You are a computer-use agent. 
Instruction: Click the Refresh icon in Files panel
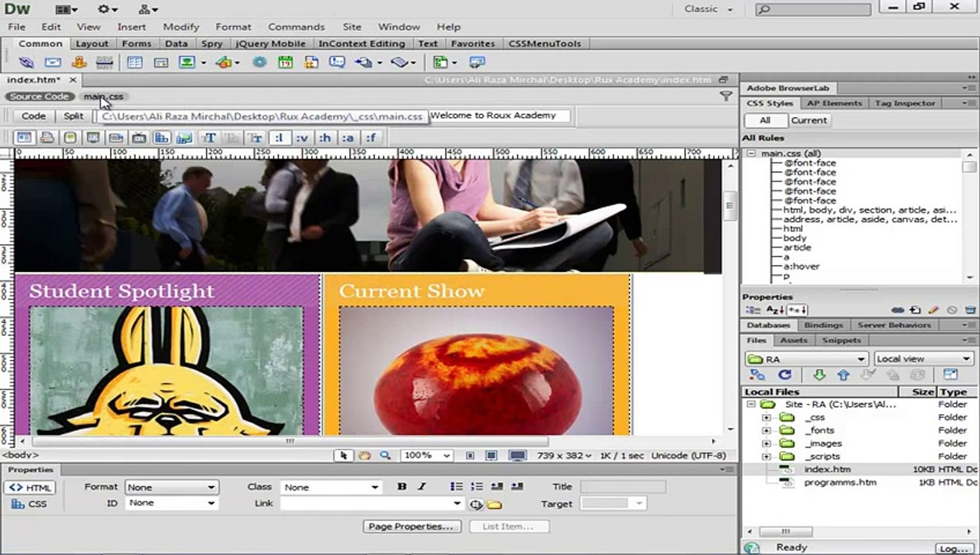tap(784, 375)
